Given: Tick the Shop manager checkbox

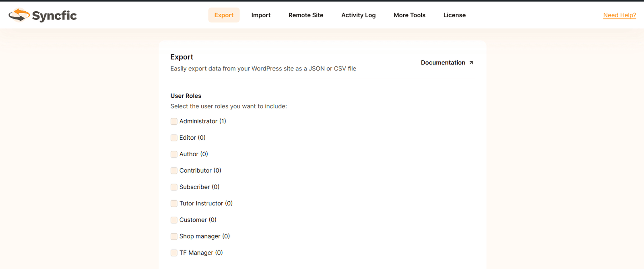Looking at the screenshot, I should [174, 236].
